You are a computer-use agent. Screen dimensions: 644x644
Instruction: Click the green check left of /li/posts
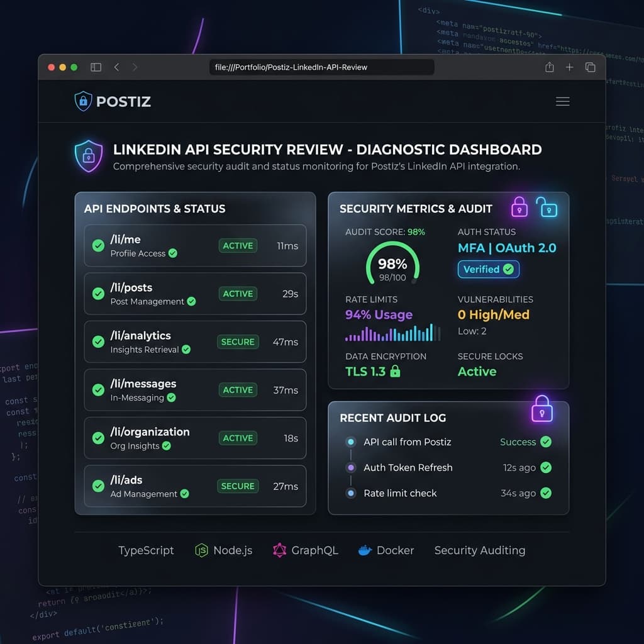point(98,294)
